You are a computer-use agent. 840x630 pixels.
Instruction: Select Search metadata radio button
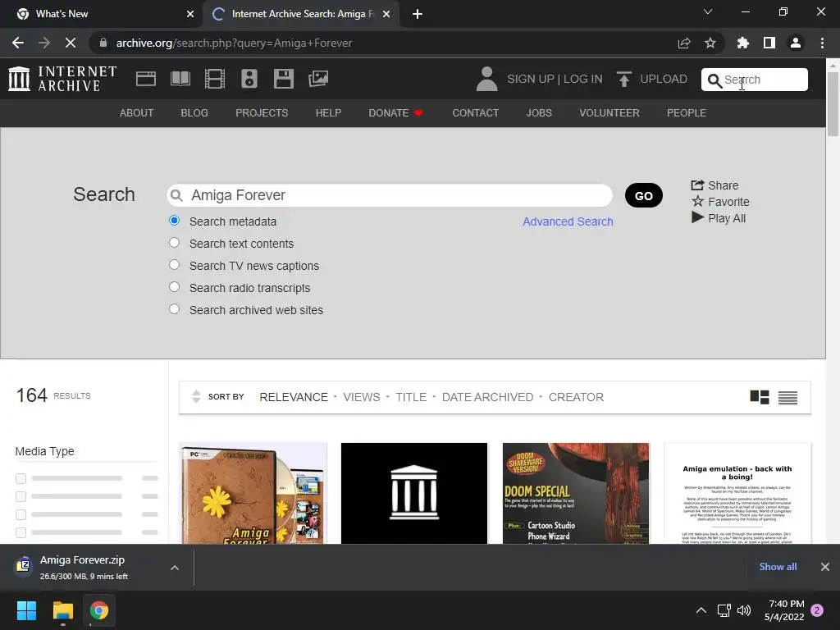coord(174,220)
